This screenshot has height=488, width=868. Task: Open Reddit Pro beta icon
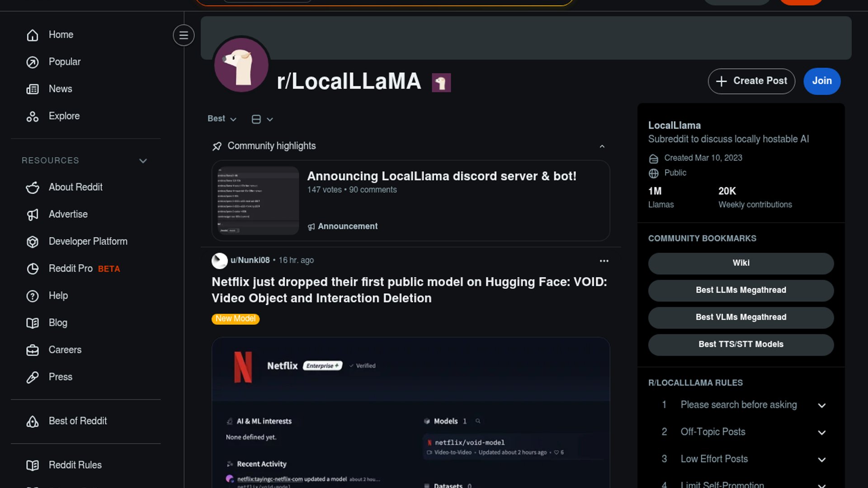click(x=33, y=269)
